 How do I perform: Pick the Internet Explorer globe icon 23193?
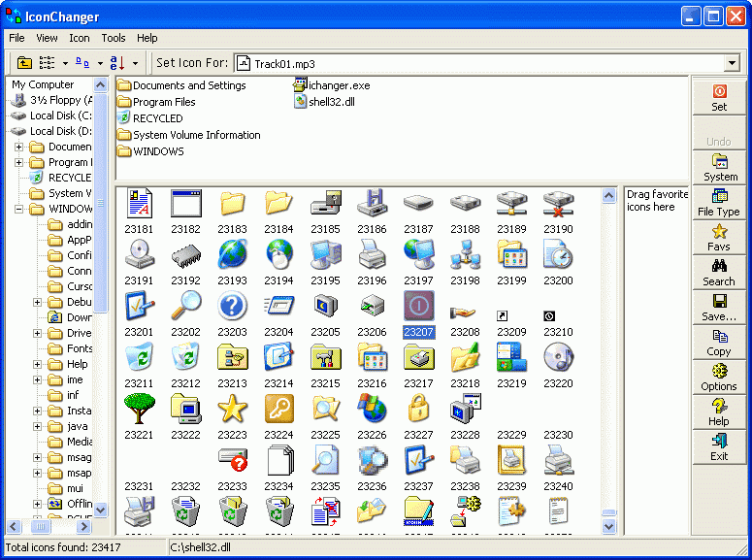coord(232,254)
